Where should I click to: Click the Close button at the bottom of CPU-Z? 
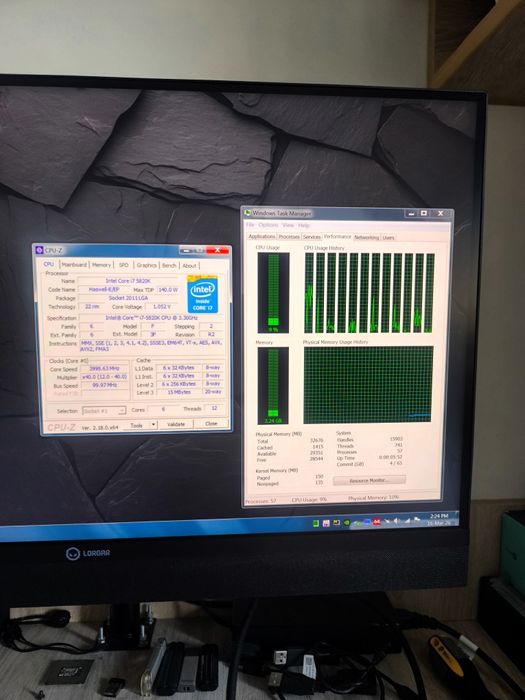[x=211, y=423]
